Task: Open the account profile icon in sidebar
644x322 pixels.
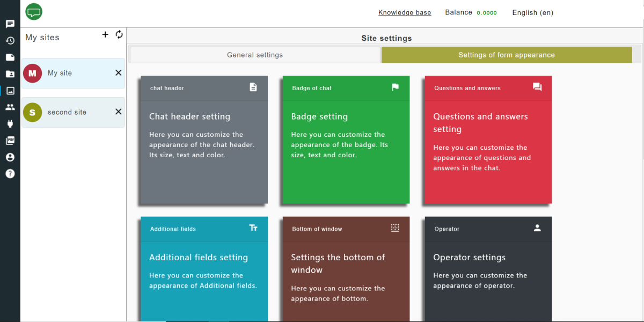Action: point(10,157)
